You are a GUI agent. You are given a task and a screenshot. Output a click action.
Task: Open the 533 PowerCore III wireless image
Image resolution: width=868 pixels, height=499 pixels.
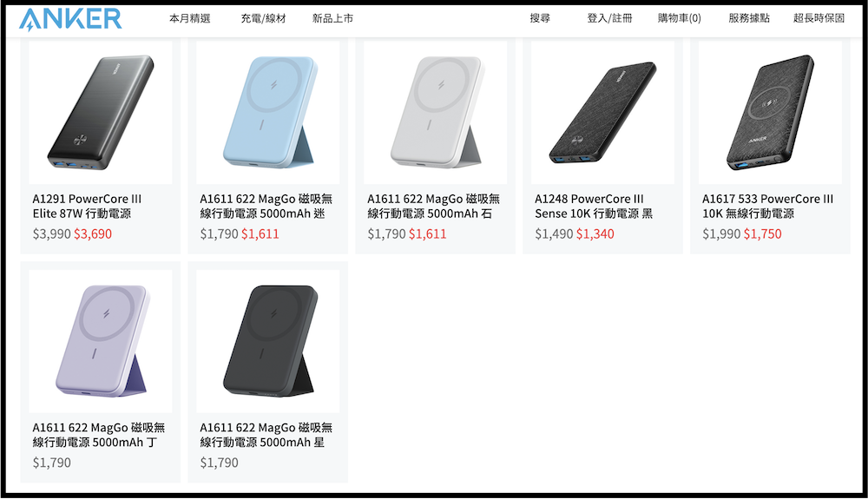point(770,113)
